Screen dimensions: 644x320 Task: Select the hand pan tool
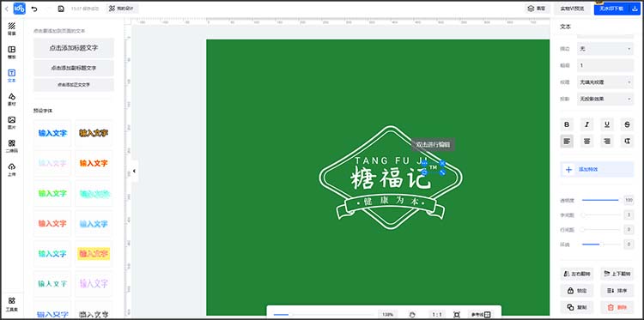point(413,315)
